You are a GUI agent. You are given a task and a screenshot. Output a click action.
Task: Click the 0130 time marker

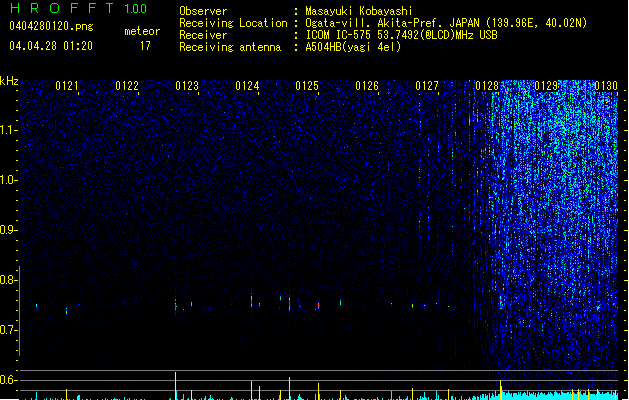[606, 86]
